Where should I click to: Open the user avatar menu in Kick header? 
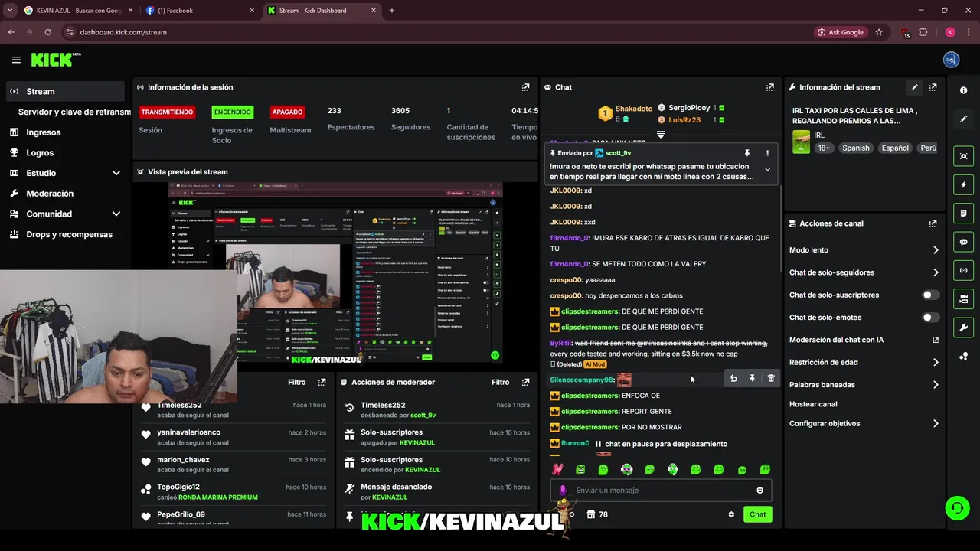[x=952, y=60]
